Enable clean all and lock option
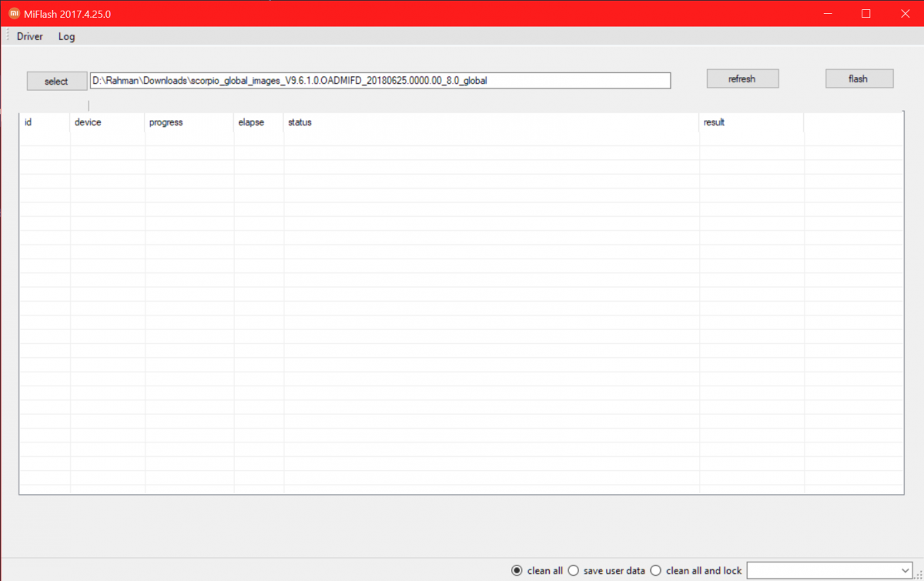This screenshot has height=581, width=924. (696, 570)
